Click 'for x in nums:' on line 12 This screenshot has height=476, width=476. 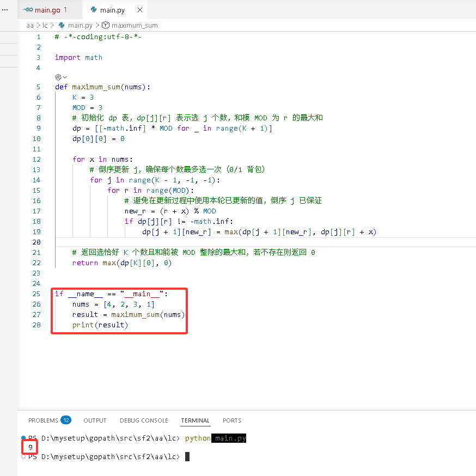click(102, 160)
